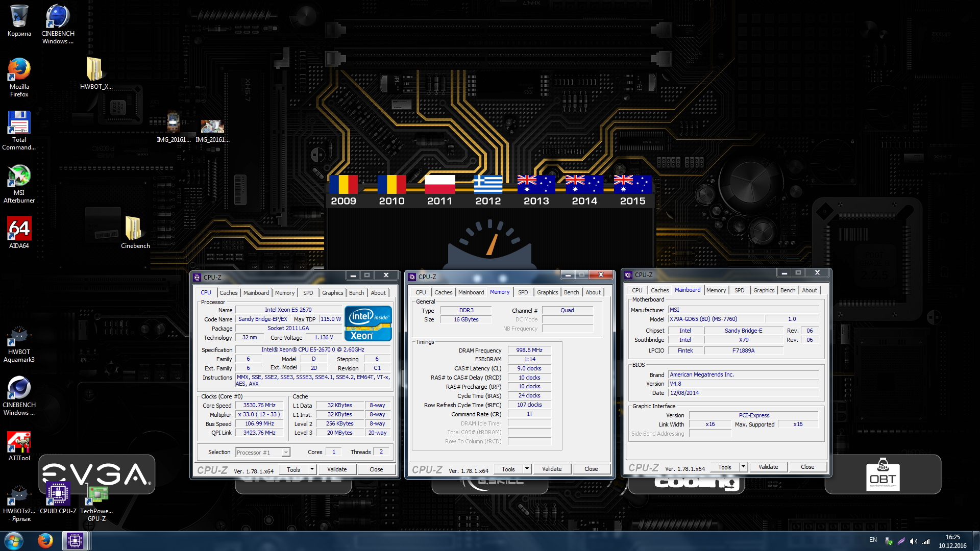Switch to CPU tab in the middle CPU-Z window
This screenshot has height=551, width=980.
[x=421, y=292]
